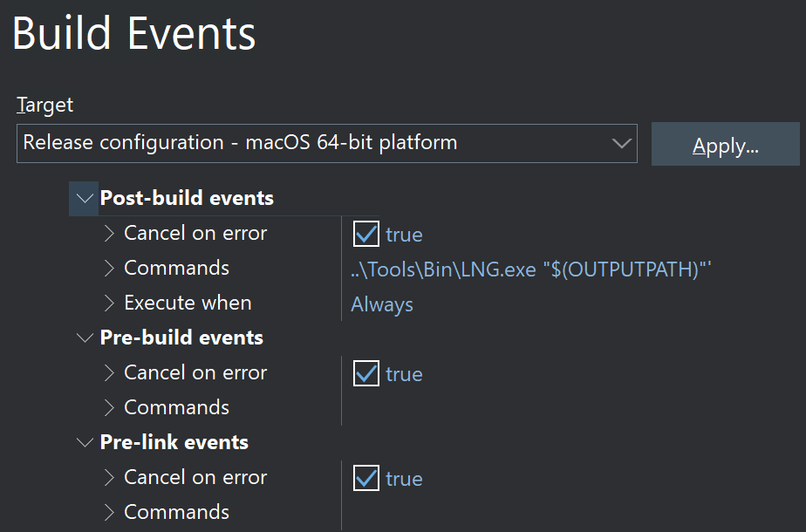Expand Cancel on error under Pre-build events

pos(109,373)
